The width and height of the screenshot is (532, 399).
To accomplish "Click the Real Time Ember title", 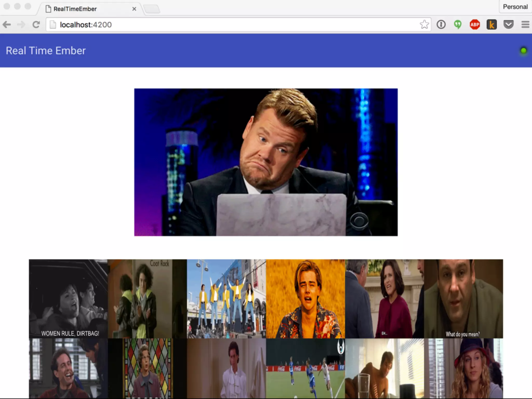I will point(46,51).
